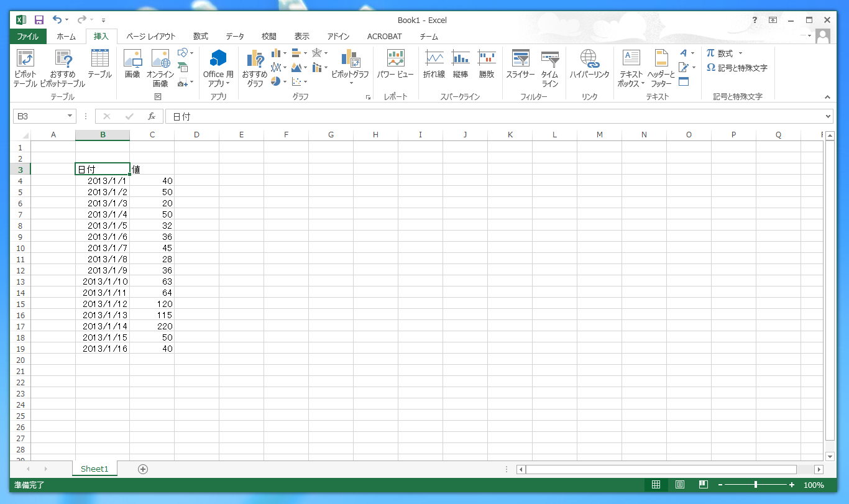Image resolution: width=849 pixels, height=504 pixels.
Task: Click the zoom slider handle
Action: point(756,485)
